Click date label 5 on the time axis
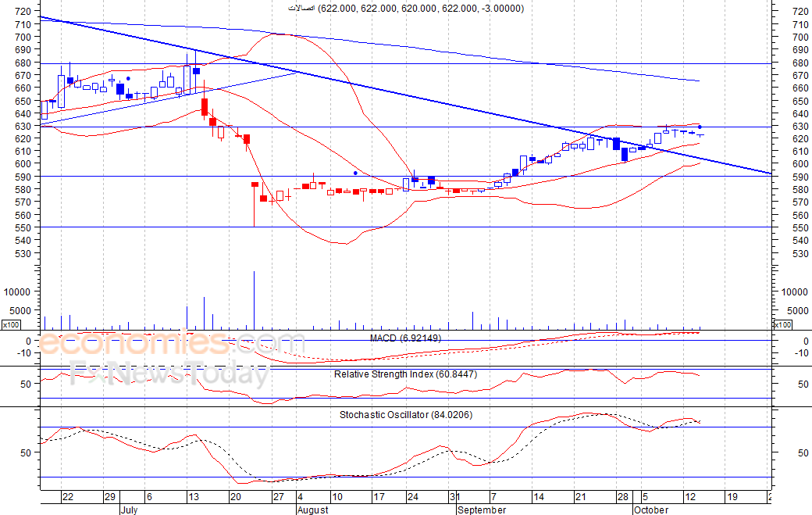The image size is (812, 515). (x=645, y=497)
